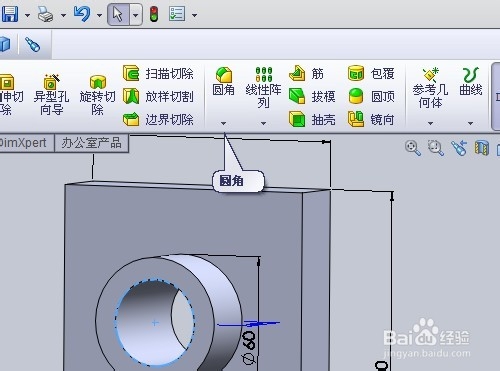Activate the Select cursor tool
The image size is (500, 371).
coord(118,15)
